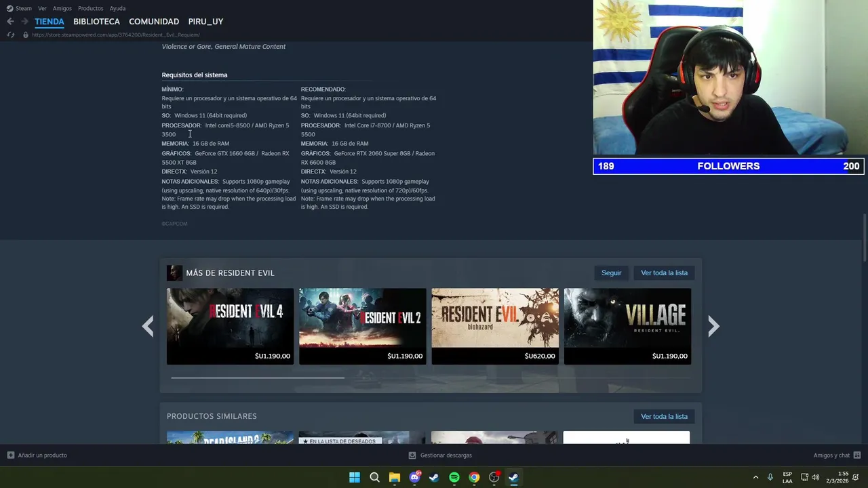
Task: Open the Resident Evil 2 game card
Action: tap(363, 326)
